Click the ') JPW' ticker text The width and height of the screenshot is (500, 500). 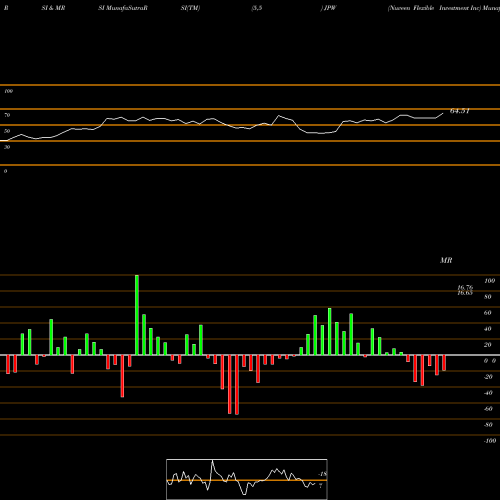coord(329,8)
